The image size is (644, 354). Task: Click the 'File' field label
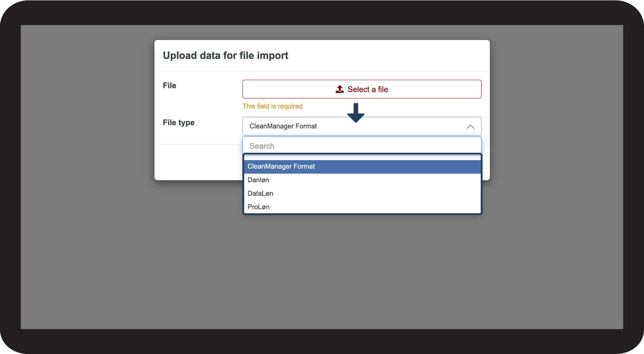pos(169,86)
